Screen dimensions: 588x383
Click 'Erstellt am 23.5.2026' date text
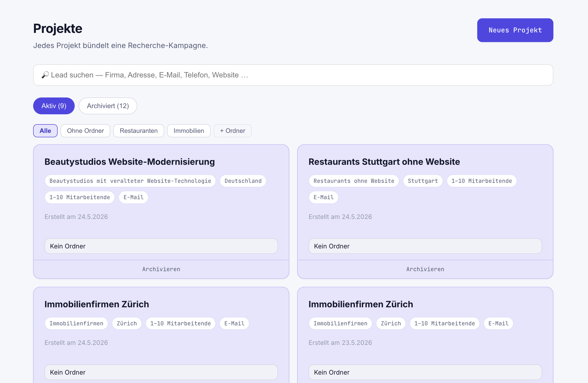point(340,343)
